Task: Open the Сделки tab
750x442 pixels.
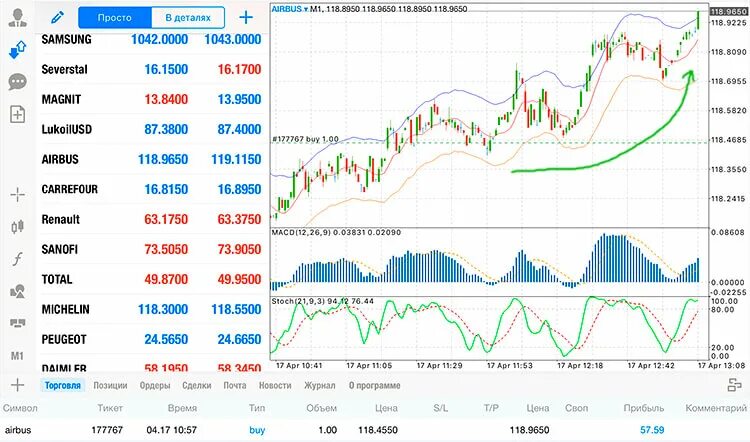Action: pyautogui.click(x=197, y=386)
